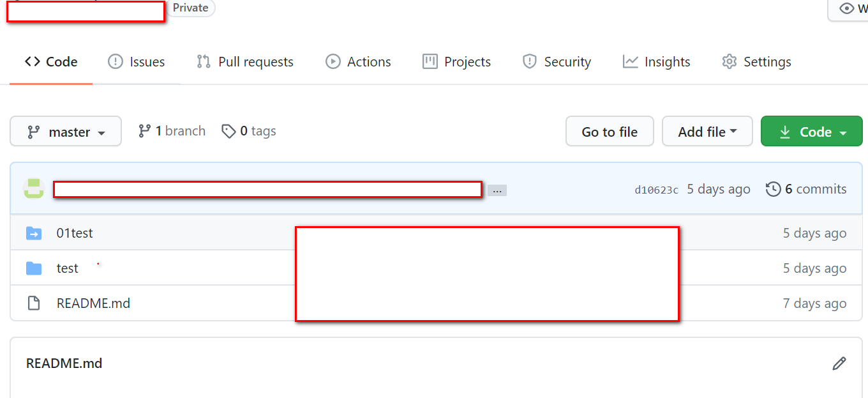Click the pencil edit README icon
This screenshot has width=868, height=398.
coord(839,364)
